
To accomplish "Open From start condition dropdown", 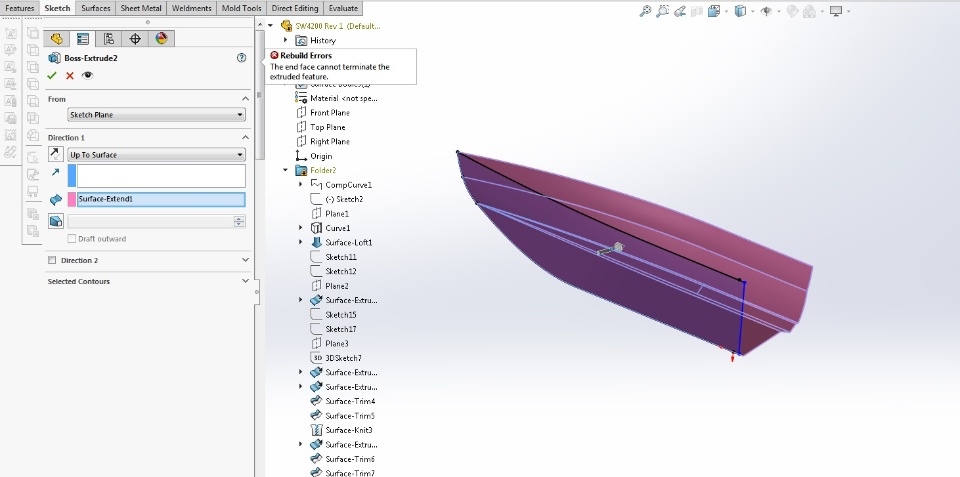I will [156, 115].
